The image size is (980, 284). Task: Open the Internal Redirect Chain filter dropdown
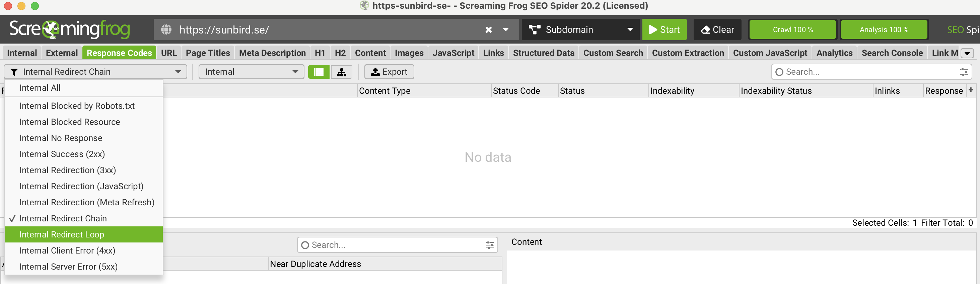coord(95,72)
